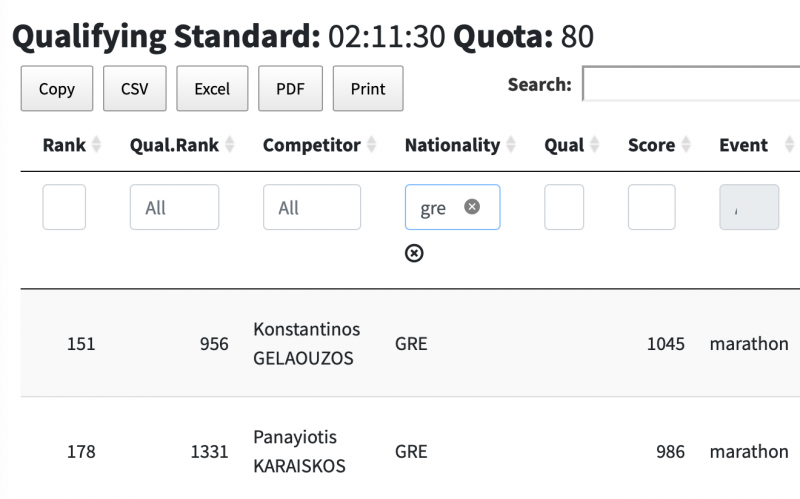Click the Competitor 'All' filter box

pyautogui.click(x=312, y=208)
